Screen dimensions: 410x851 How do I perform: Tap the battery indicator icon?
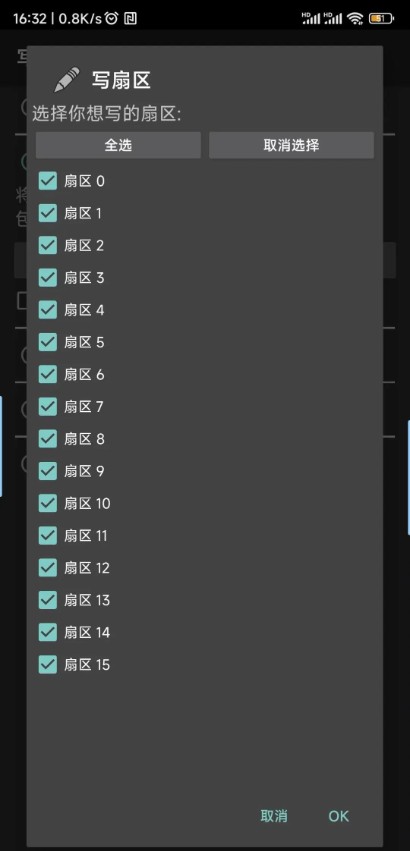[x=381, y=18]
